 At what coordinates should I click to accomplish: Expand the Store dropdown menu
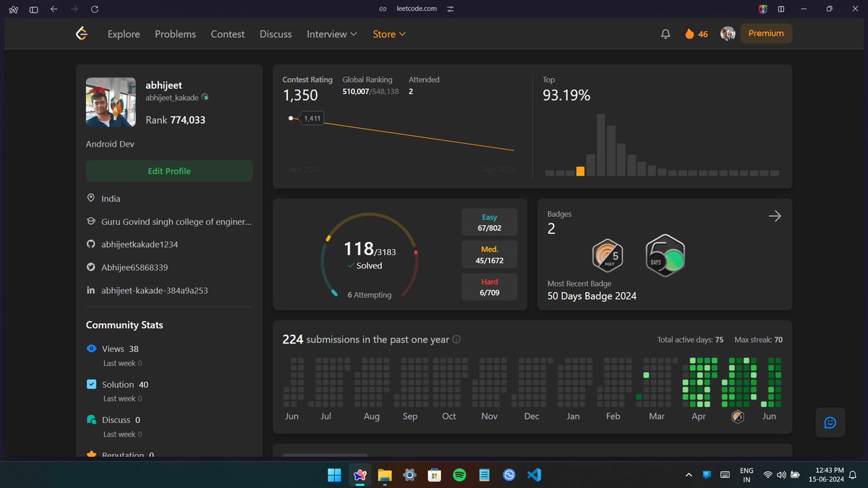[389, 34]
